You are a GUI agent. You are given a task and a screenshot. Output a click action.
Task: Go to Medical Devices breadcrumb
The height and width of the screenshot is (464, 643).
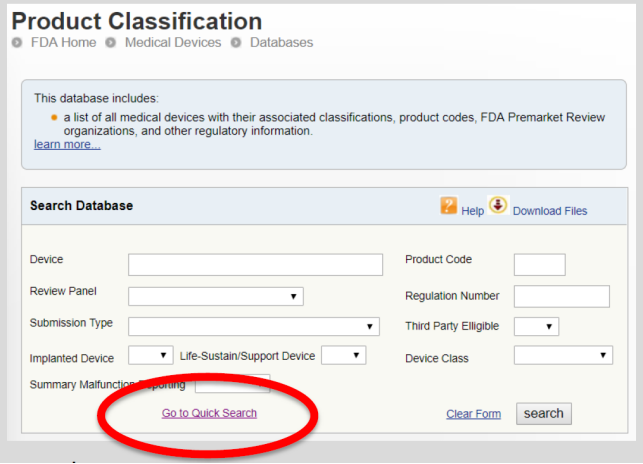pyautogui.click(x=172, y=43)
